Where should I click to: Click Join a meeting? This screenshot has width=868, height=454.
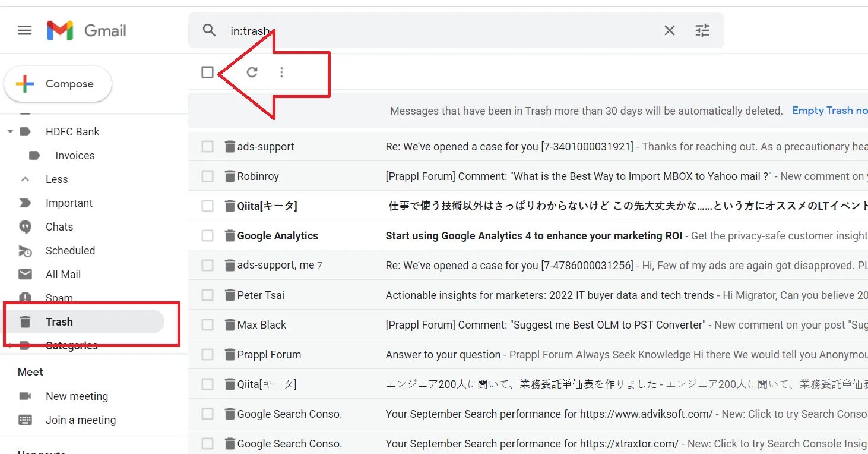tap(81, 420)
